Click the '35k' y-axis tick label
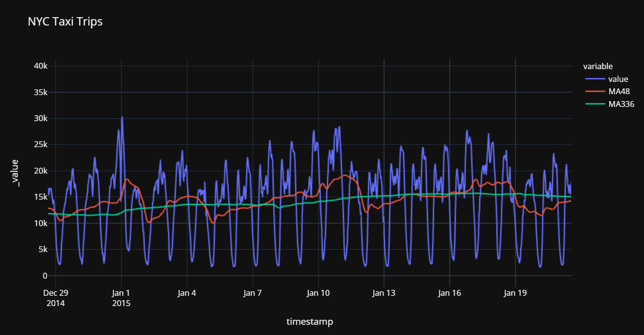This screenshot has height=335, width=644. click(x=41, y=92)
